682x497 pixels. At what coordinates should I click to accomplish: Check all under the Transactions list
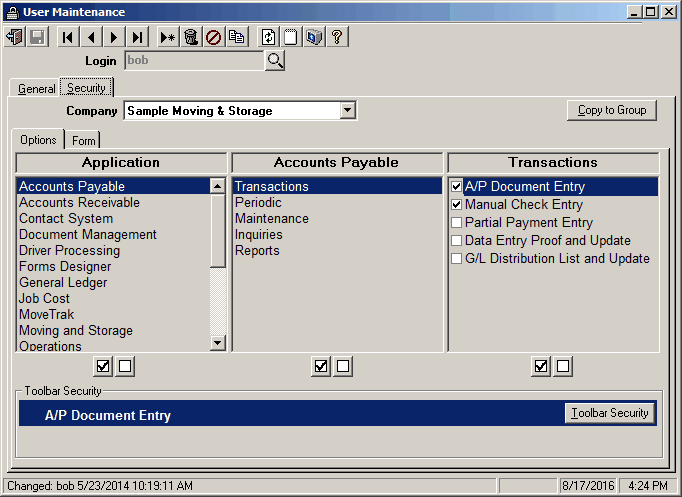[541, 366]
